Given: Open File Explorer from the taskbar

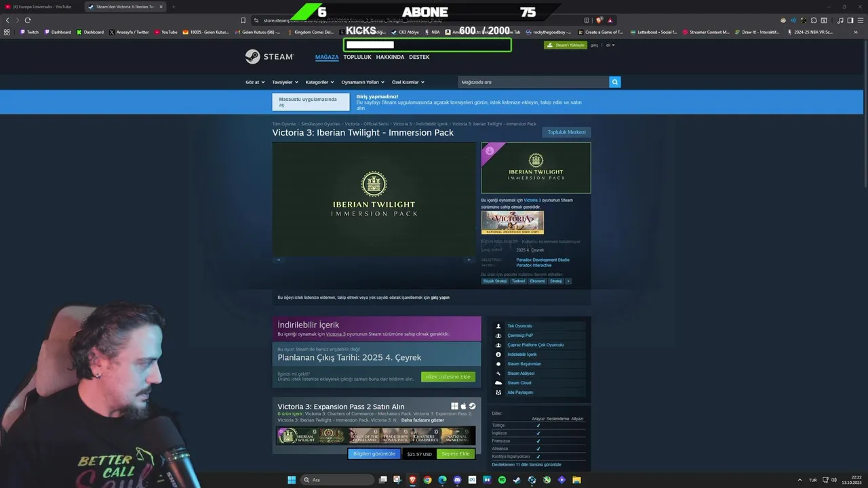Looking at the screenshot, I should pos(576,480).
